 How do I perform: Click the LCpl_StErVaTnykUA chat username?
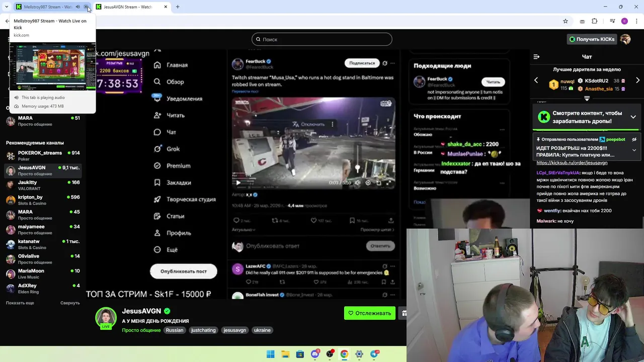(558, 173)
